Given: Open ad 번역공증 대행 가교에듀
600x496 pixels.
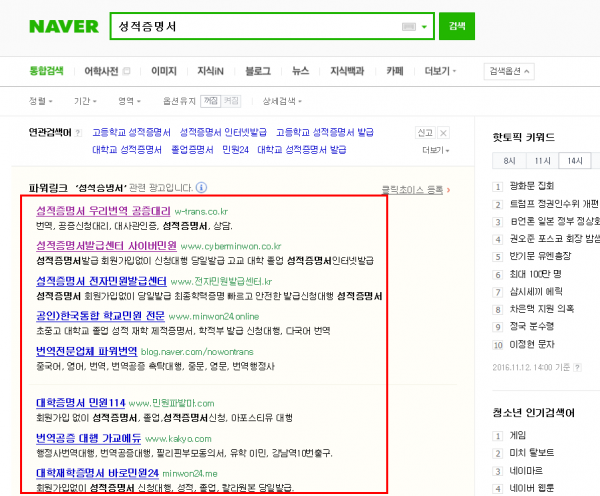Looking at the screenshot, I should coord(88,438).
